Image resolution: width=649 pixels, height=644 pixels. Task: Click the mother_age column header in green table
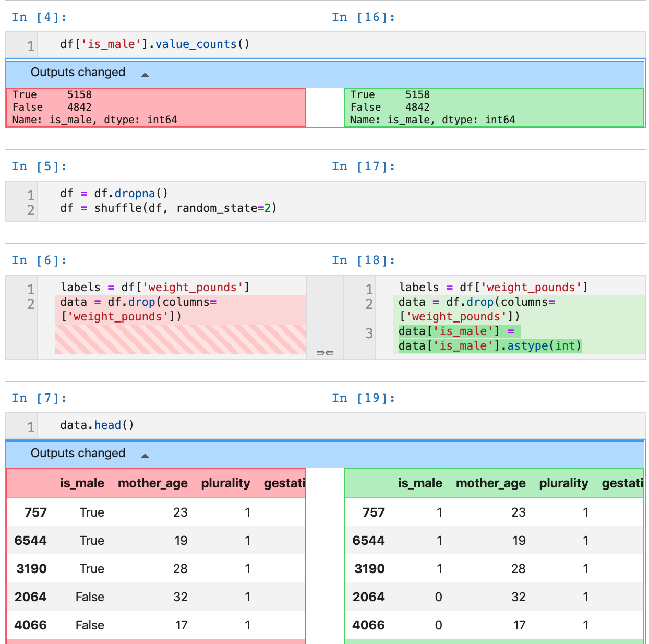tap(490, 483)
